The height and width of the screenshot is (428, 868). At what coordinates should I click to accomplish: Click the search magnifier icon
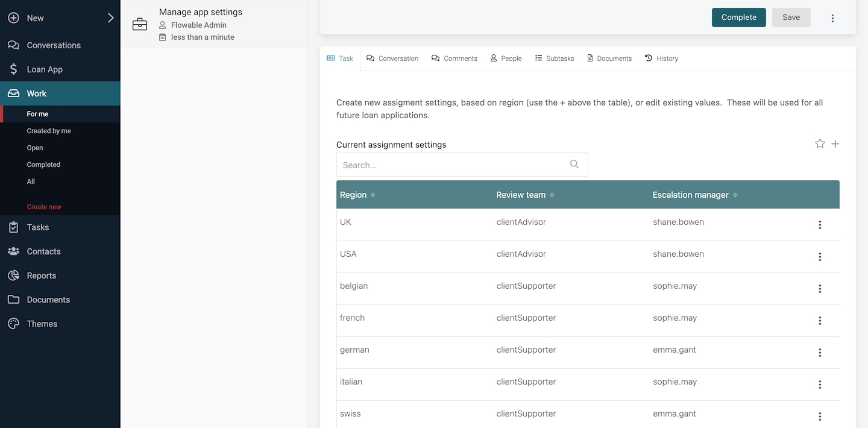click(x=574, y=164)
